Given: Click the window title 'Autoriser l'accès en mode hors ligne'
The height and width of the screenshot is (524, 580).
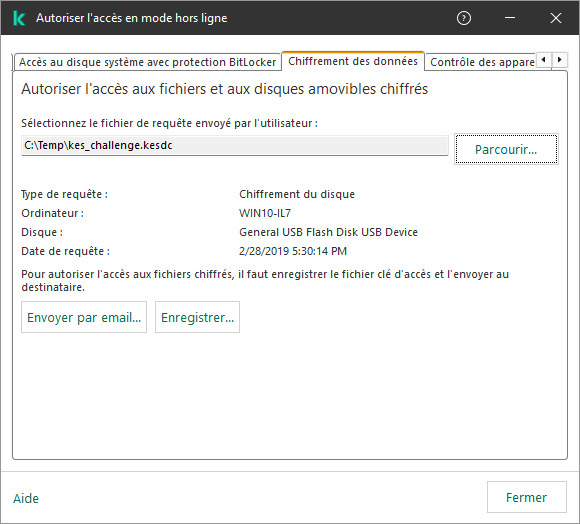Looking at the screenshot, I should point(132,18).
